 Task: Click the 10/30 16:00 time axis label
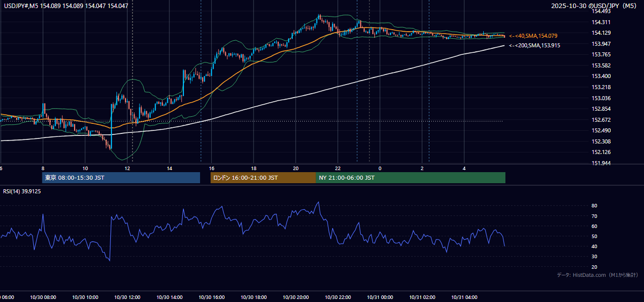coord(211,297)
